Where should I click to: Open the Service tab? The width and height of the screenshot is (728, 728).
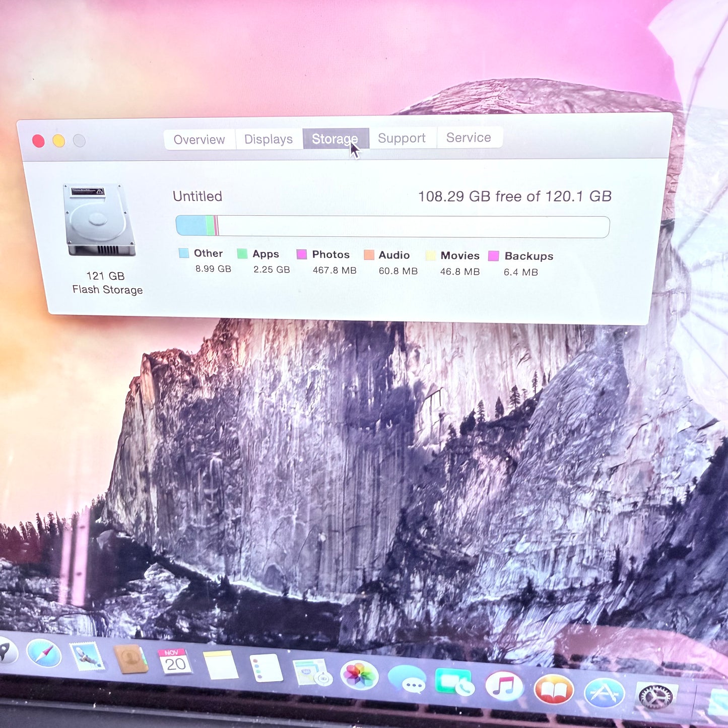pyautogui.click(x=468, y=138)
